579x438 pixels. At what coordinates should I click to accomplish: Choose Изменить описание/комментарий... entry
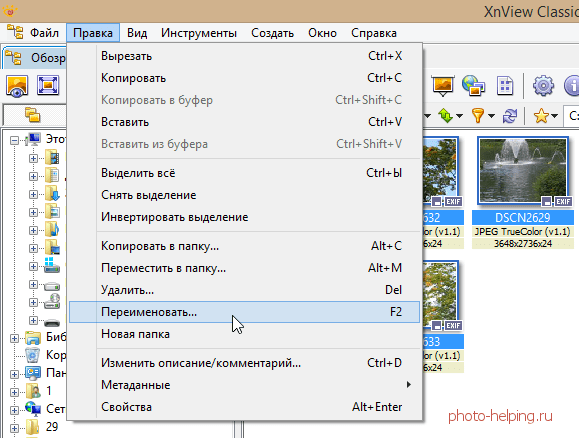pyautogui.click(x=244, y=363)
